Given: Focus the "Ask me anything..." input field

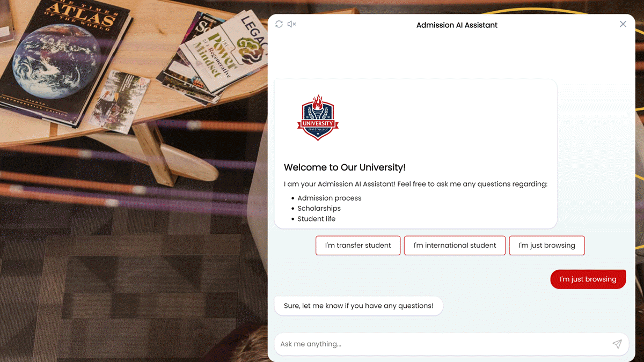Looking at the screenshot, I should pos(443,344).
